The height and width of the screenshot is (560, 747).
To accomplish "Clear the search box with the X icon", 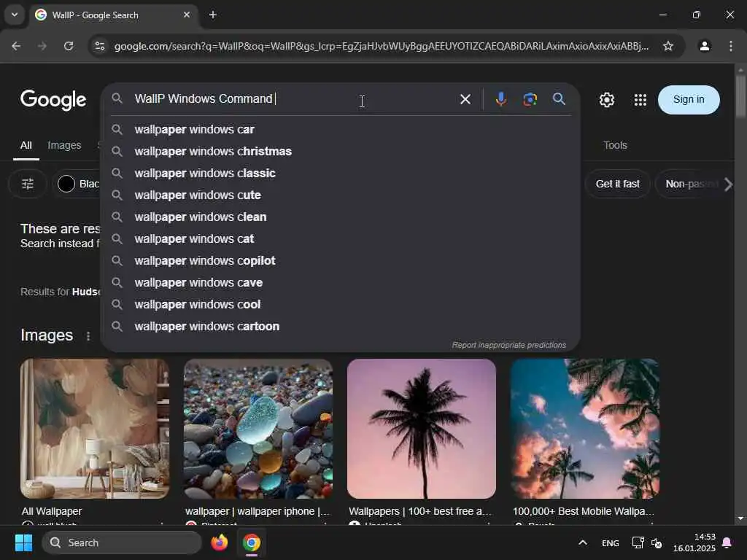I will coord(465,99).
